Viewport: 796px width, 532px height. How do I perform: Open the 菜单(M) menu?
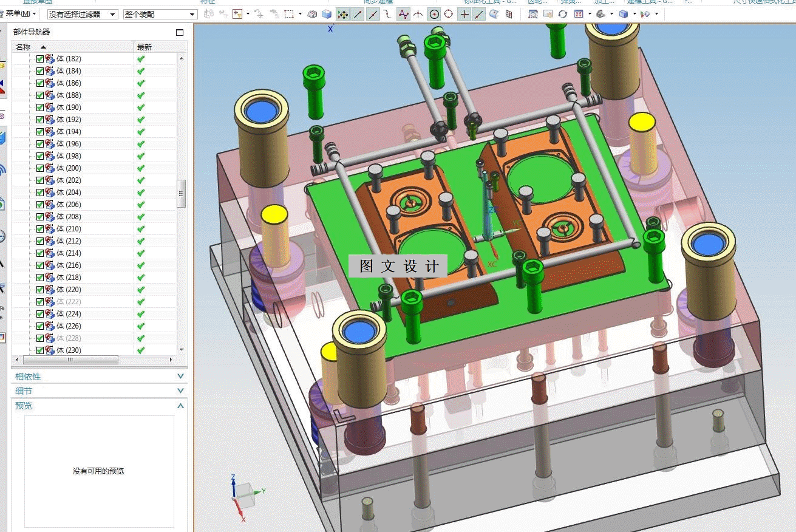[x=21, y=13]
